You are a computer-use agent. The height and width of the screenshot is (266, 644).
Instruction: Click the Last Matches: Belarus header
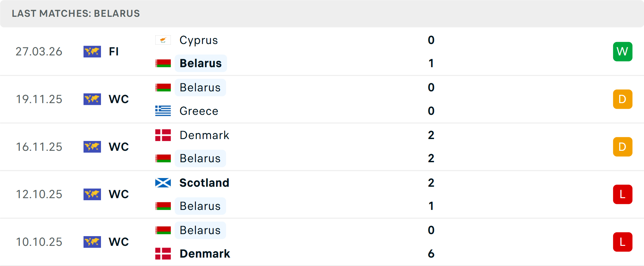coord(76,13)
